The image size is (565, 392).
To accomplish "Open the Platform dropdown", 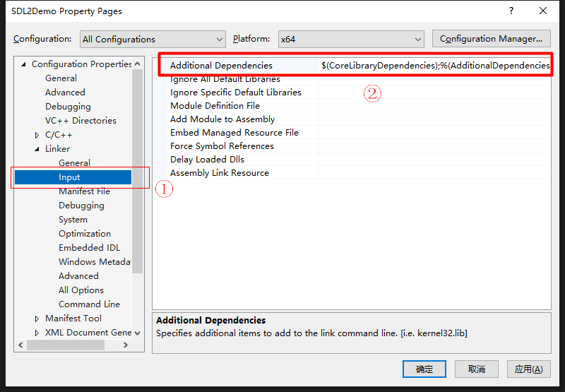I will (350, 40).
